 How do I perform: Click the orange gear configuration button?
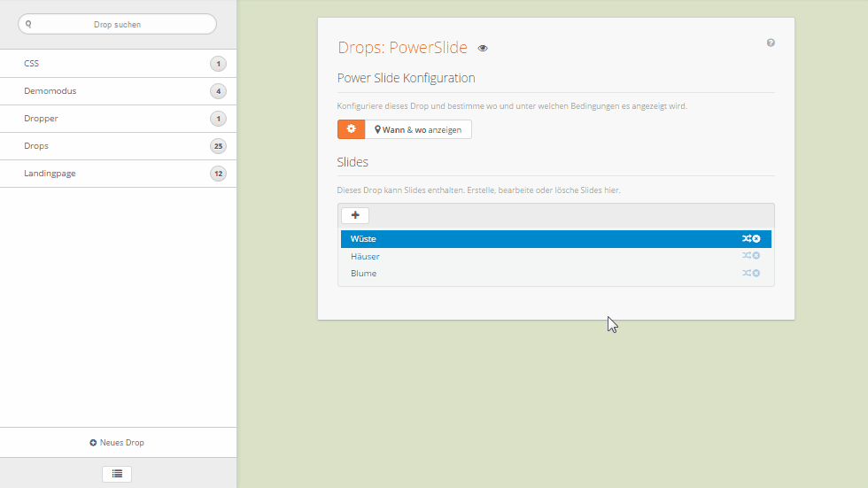[351, 129]
